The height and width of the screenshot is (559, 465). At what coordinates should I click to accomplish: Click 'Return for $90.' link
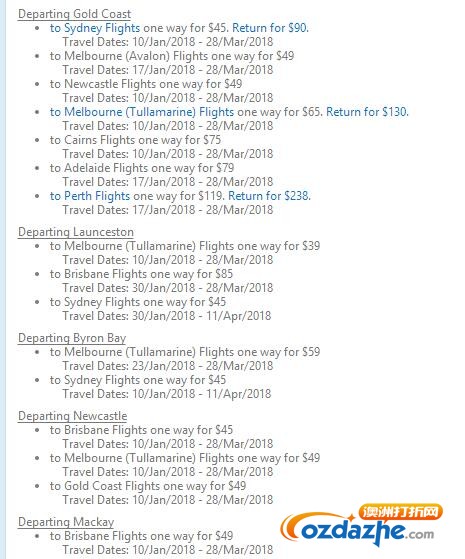pos(271,28)
